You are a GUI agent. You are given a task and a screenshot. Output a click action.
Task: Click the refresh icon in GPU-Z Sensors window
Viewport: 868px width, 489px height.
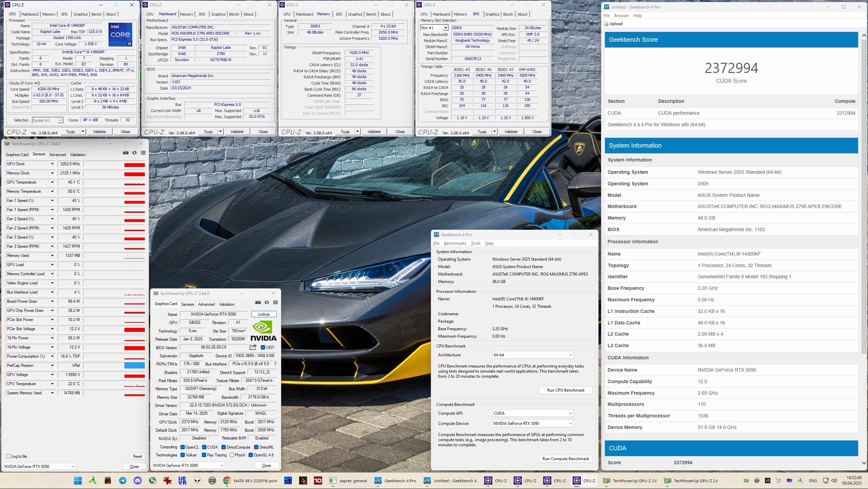click(135, 153)
